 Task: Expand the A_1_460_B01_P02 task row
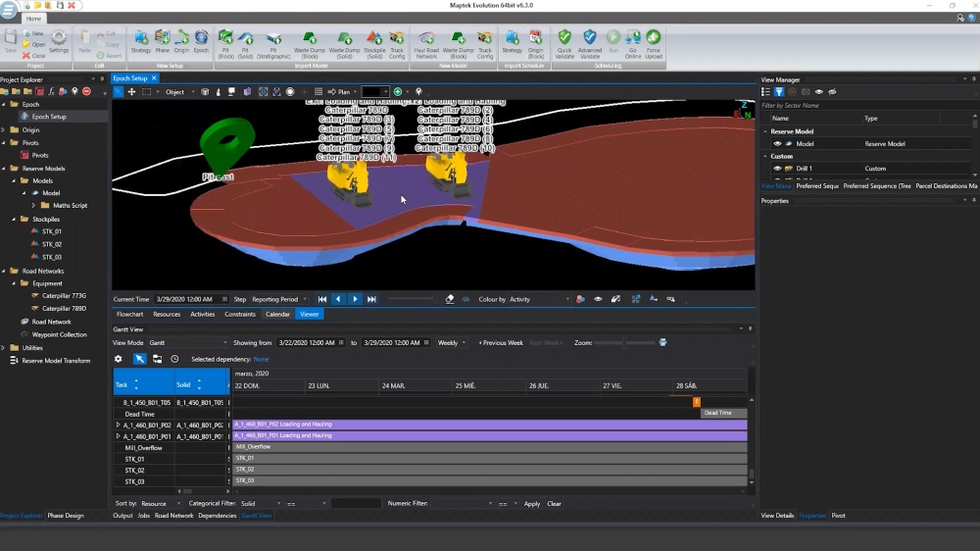pos(119,426)
